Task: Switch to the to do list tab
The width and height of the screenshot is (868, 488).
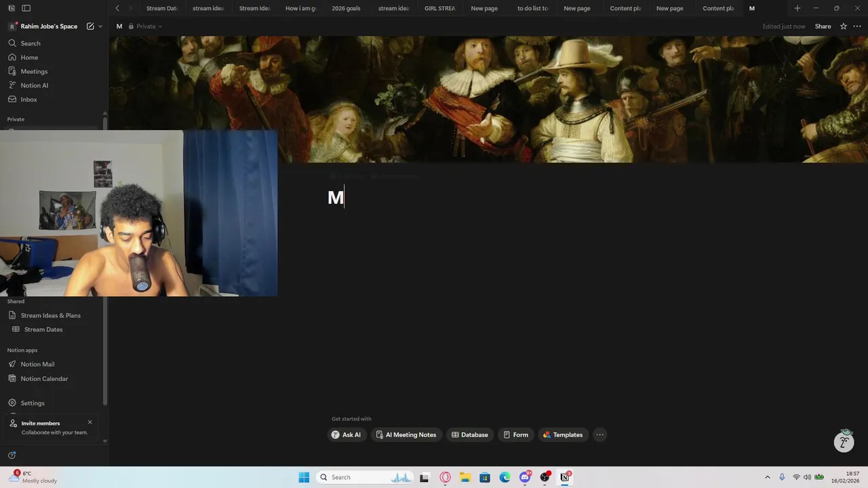Action: (x=532, y=8)
